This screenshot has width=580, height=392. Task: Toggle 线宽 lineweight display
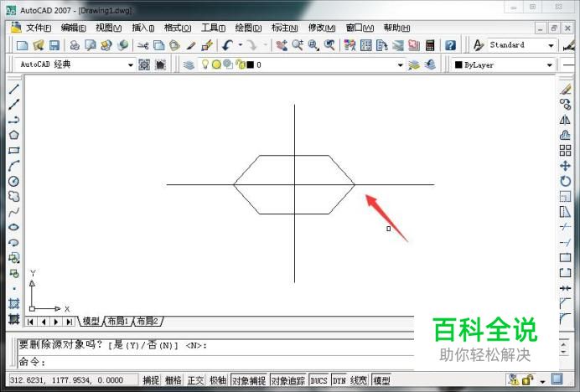pyautogui.click(x=359, y=379)
